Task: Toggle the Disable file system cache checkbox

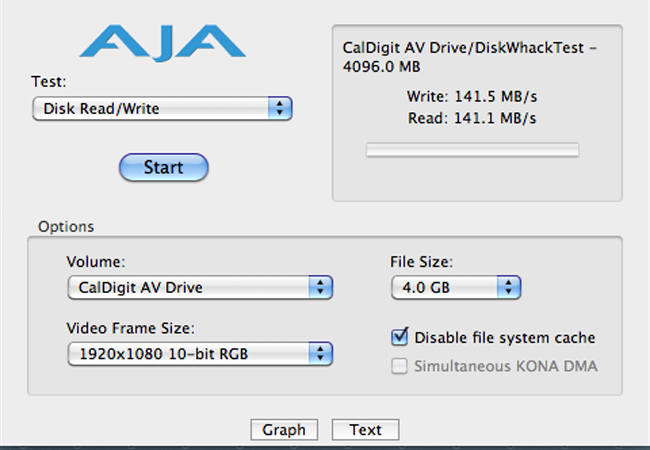Action: click(x=400, y=337)
